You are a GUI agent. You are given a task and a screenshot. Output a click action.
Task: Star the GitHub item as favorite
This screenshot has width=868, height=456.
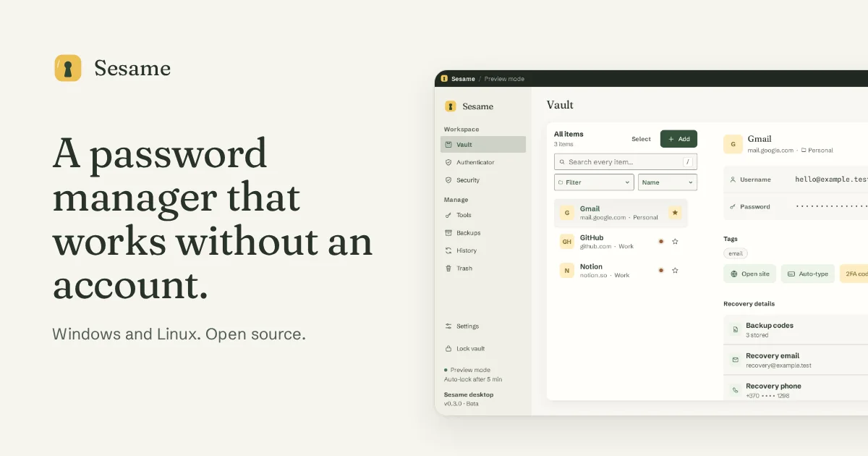coord(675,242)
